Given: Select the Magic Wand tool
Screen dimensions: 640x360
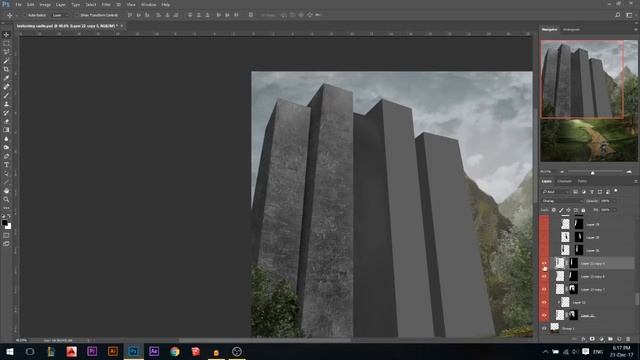Looking at the screenshot, I should coord(6,61).
